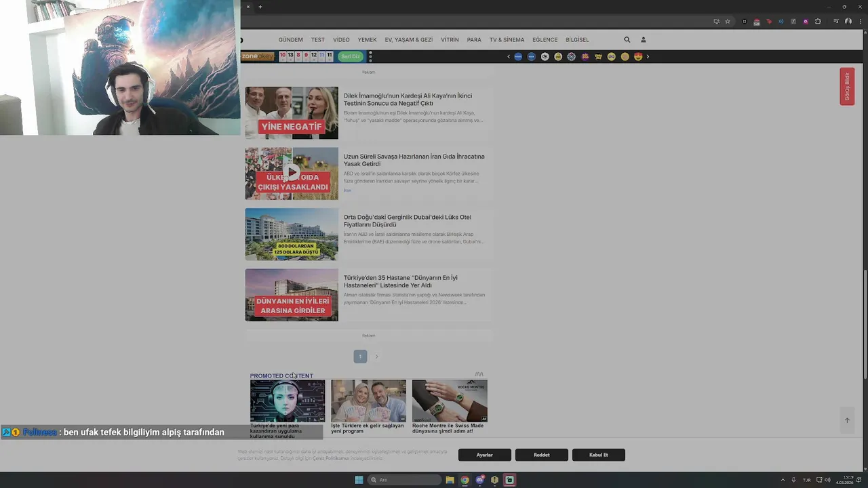
Task: Open the GÜNDEM menu
Action: coord(290,40)
